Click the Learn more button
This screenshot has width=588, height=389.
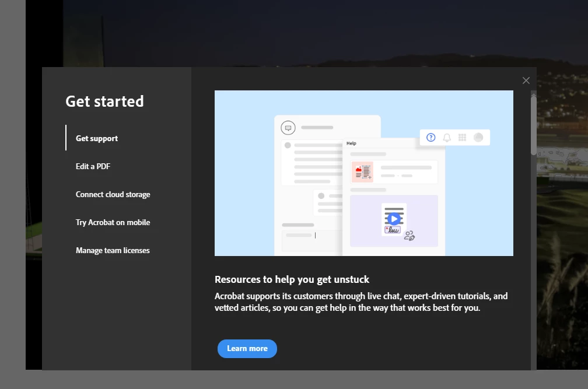coord(247,349)
